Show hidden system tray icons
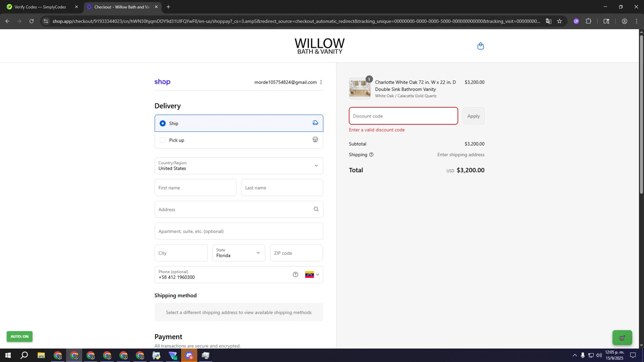 [575, 355]
